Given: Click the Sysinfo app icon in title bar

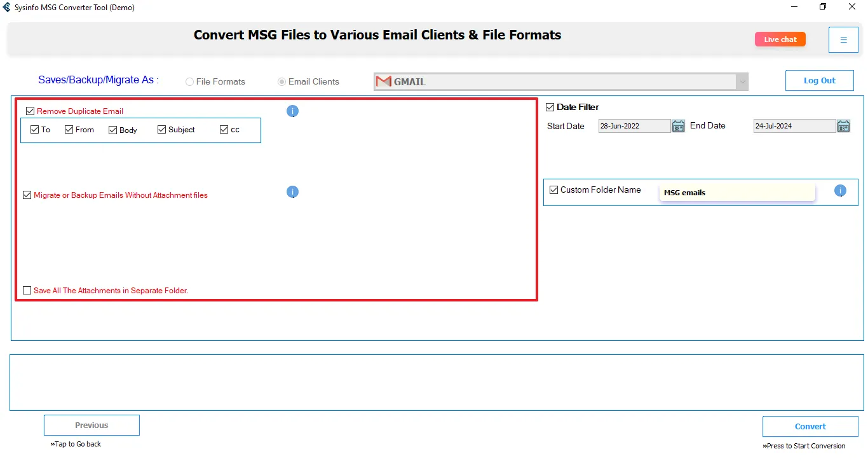Looking at the screenshot, I should [x=7, y=8].
